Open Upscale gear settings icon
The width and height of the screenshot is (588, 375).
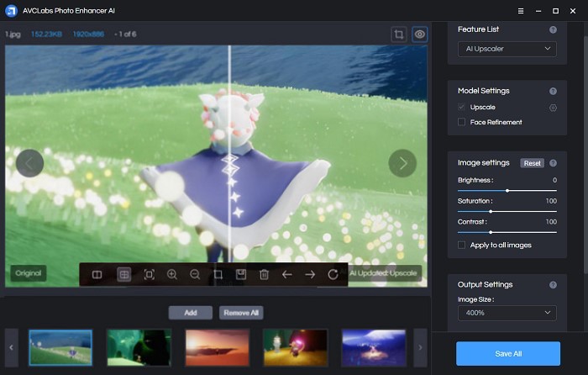pos(553,108)
